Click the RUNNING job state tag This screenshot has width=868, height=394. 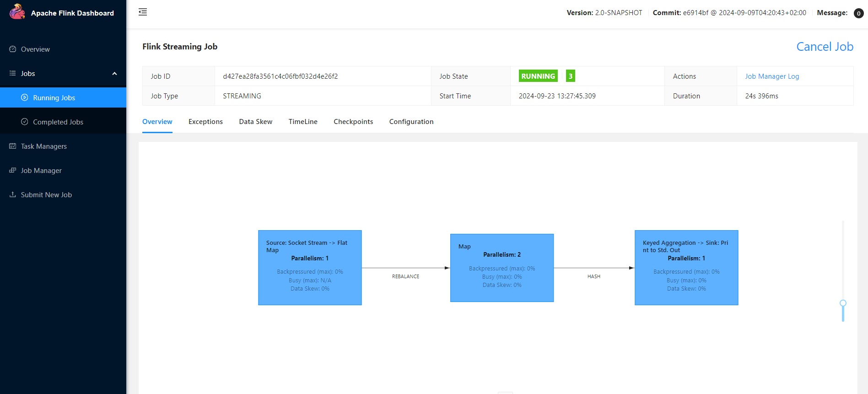(x=538, y=76)
